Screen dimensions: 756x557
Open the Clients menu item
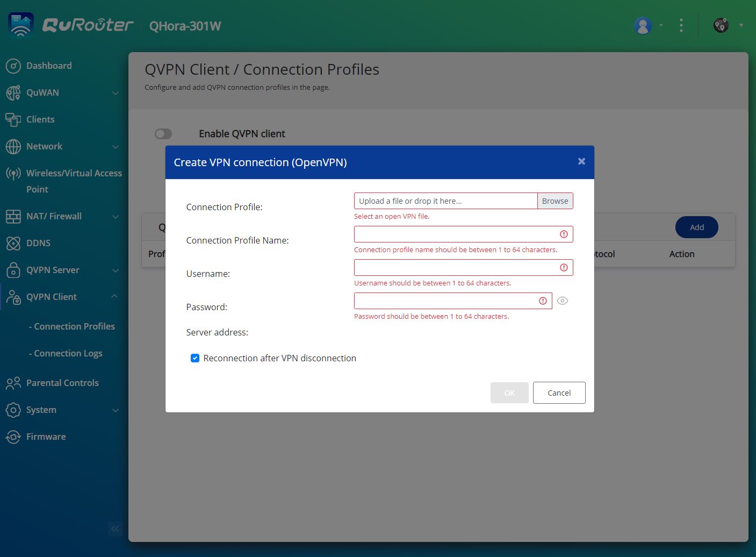pos(40,119)
